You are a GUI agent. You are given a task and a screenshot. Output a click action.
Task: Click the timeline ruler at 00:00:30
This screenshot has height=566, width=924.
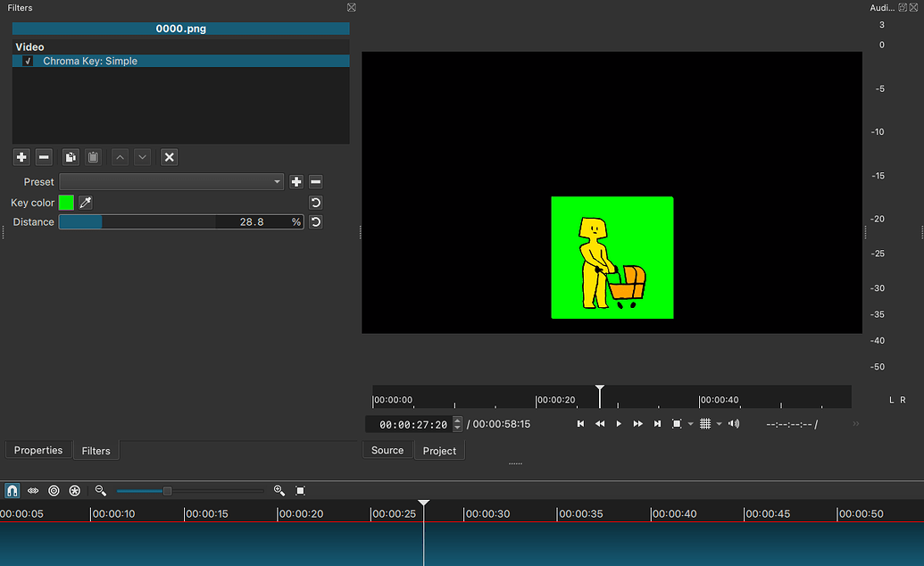coord(487,513)
